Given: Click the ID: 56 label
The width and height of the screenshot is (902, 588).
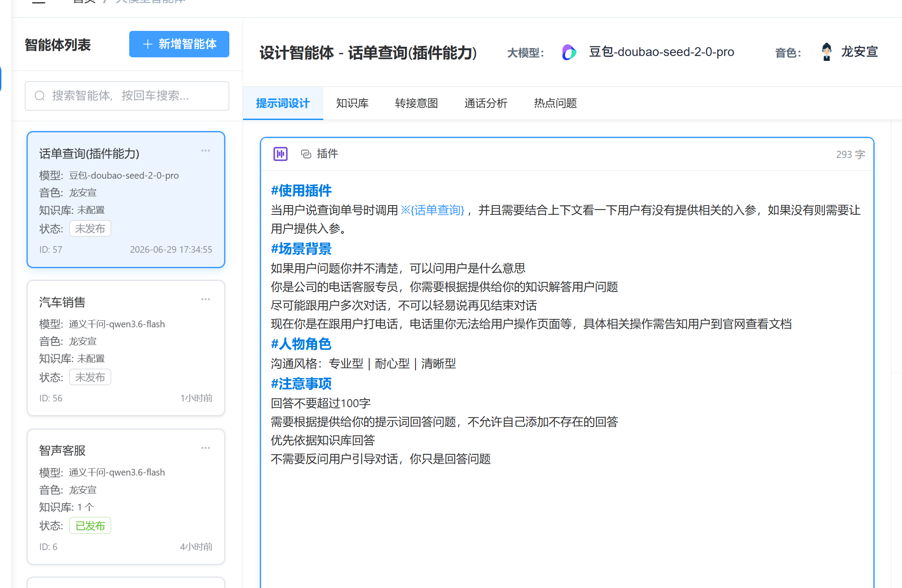Looking at the screenshot, I should 51,398.
